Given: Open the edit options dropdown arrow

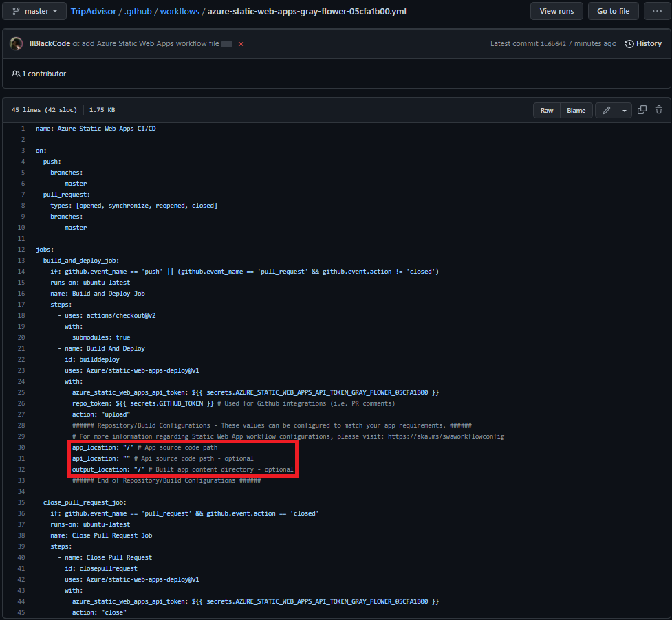Looking at the screenshot, I should pos(625,111).
